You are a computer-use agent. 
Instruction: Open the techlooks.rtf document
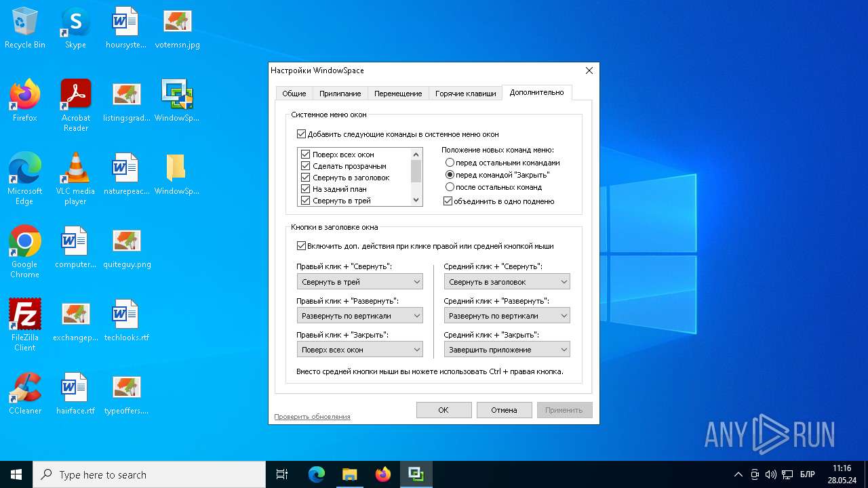coord(126,321)
